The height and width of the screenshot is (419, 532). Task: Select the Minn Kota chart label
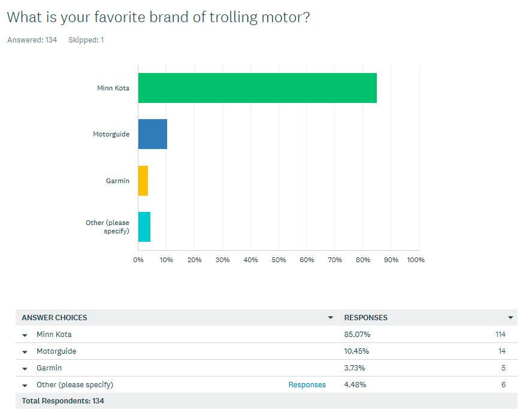tap(113, 88)
